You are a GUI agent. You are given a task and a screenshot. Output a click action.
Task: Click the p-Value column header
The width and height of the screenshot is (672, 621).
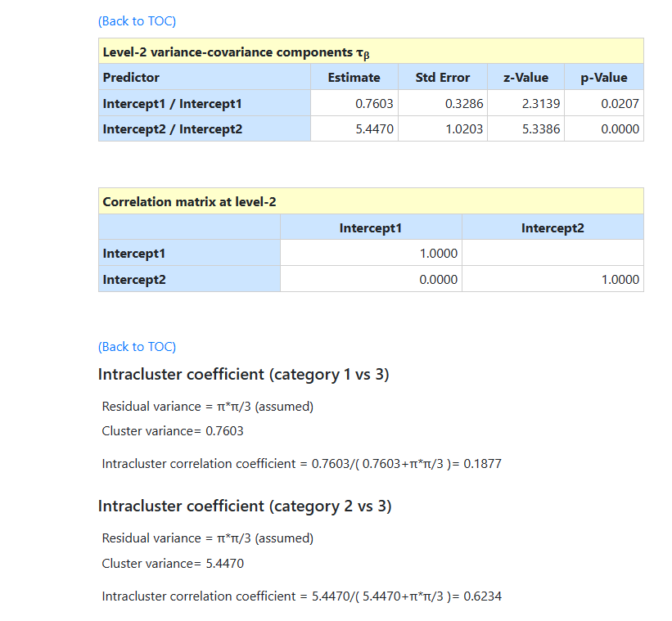click(604, 78)
